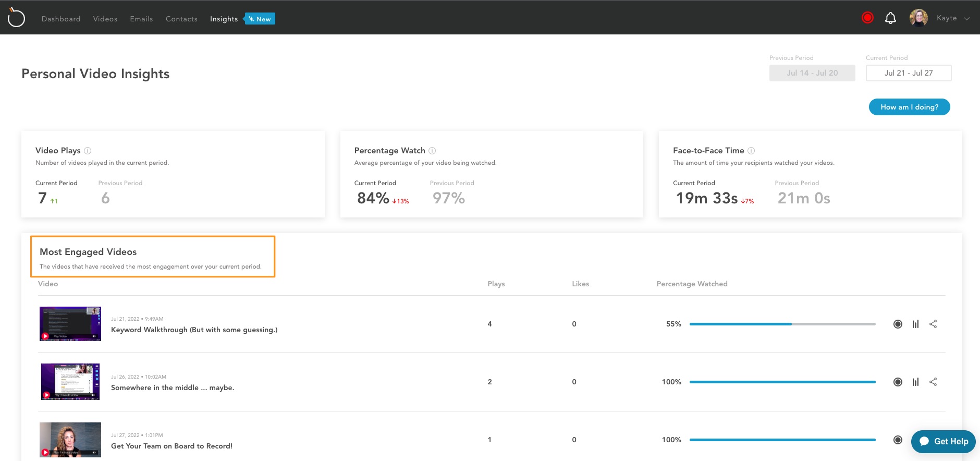Click the red record button in header
This screenshot has height=461, width=980.
click(x=867, y=18)
